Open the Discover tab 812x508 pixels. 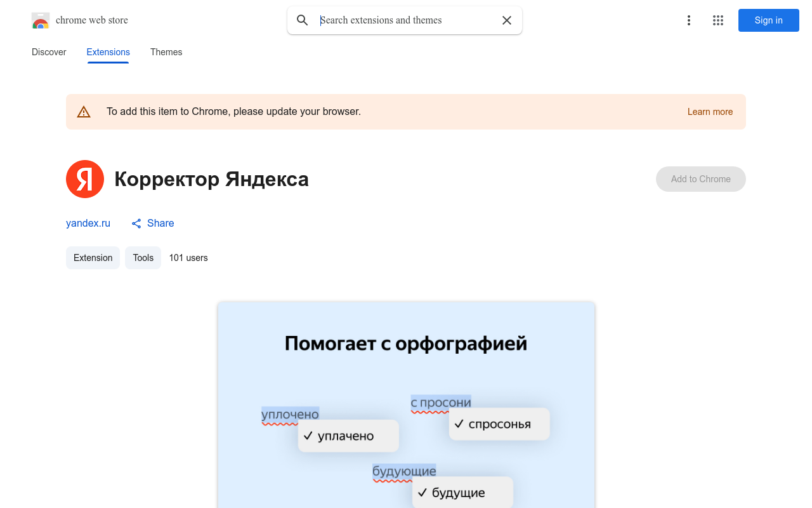point(49,52)
